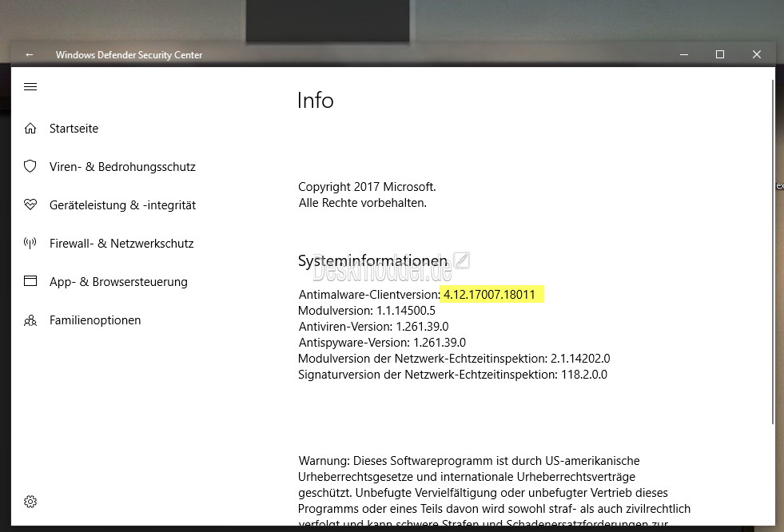Image resolution: width=784 pixels, height=532 pixels.
Task: Click the window icon for App-Steuerung
Action: 30,281
